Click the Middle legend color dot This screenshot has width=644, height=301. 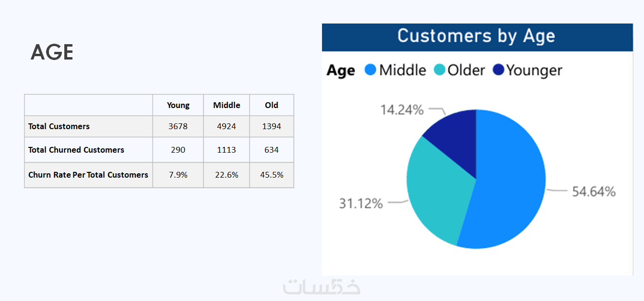(x=370, y=70)
